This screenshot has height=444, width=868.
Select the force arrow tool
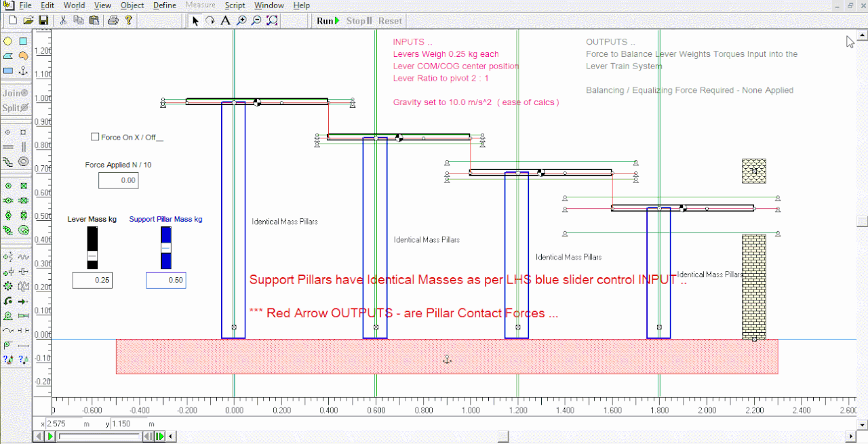coord(24,301)
